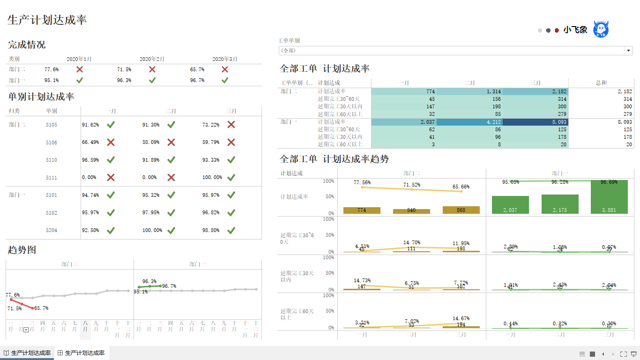Screen dimensions: 640x360
Task: Click the red cross beside 73.22% for 5105
Action: click(231, 124)
